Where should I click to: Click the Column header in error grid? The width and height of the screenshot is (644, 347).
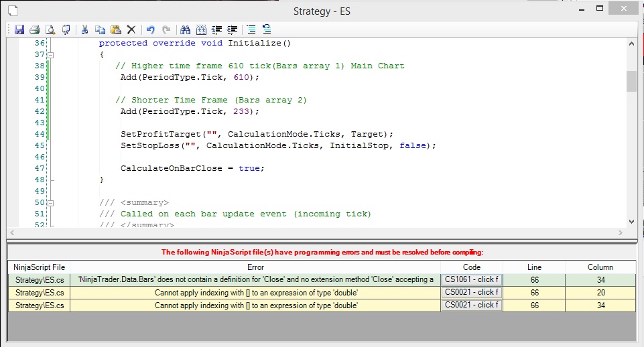(x=600, y=267)
